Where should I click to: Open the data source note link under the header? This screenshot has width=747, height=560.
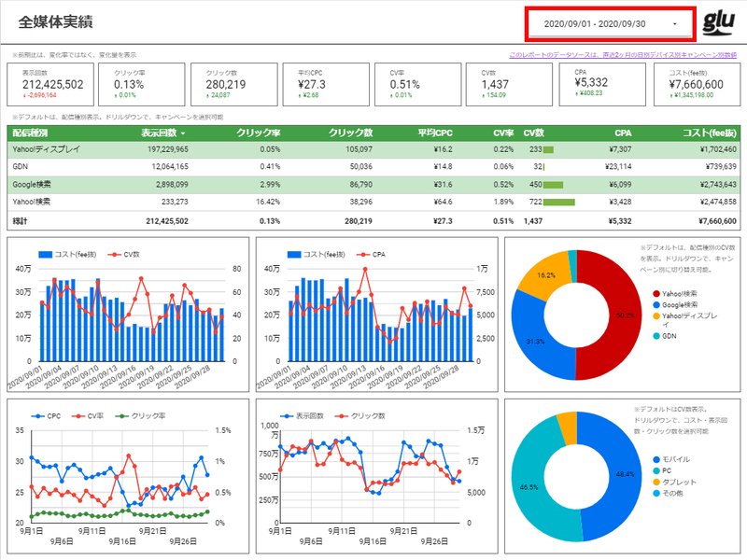click(x=623, y=55)
